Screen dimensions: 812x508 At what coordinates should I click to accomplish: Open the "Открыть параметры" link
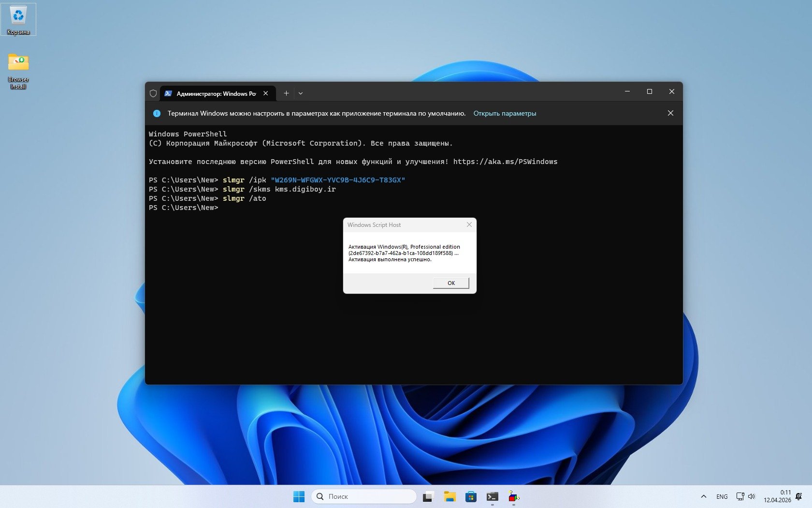pos(505,113)
